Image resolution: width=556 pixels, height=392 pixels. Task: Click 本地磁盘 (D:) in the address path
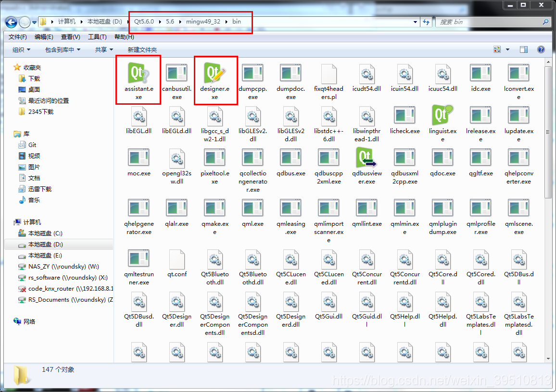point(104,22)
